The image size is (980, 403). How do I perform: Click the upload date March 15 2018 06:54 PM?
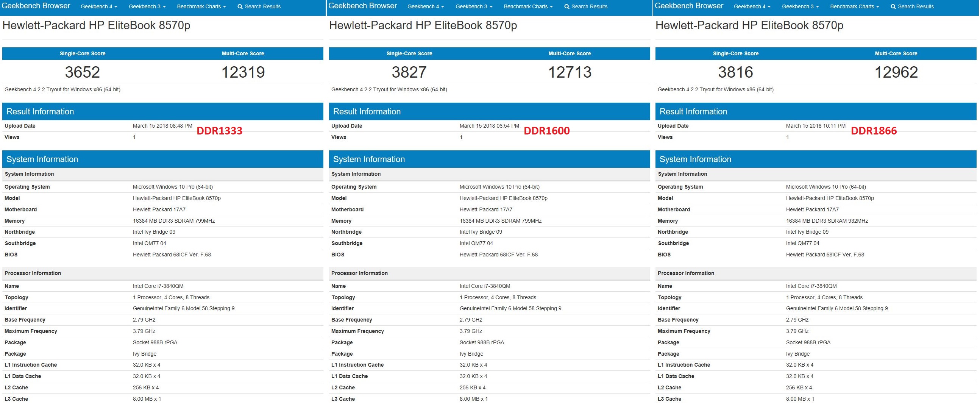489,126
